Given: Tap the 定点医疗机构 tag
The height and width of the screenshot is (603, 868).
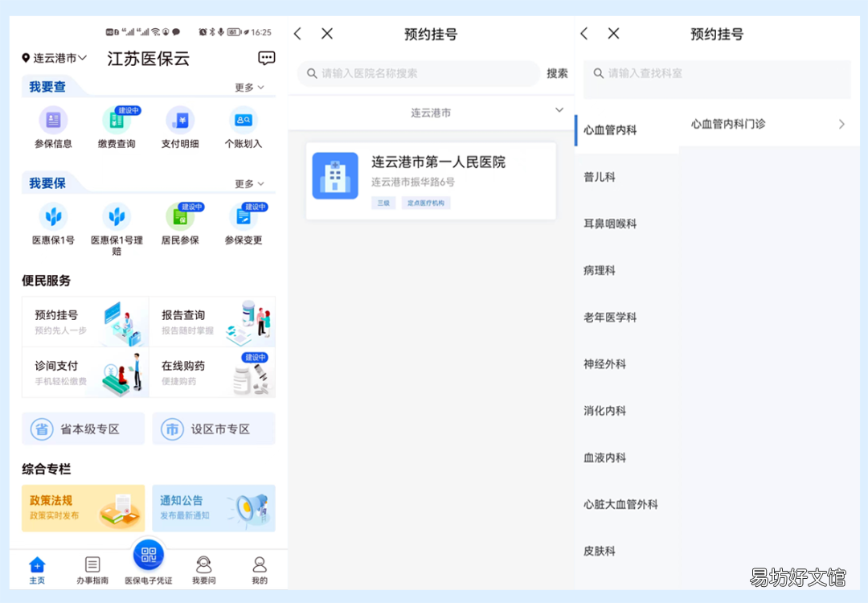Looking at the screenshot, I should click(x=426, y=203).
